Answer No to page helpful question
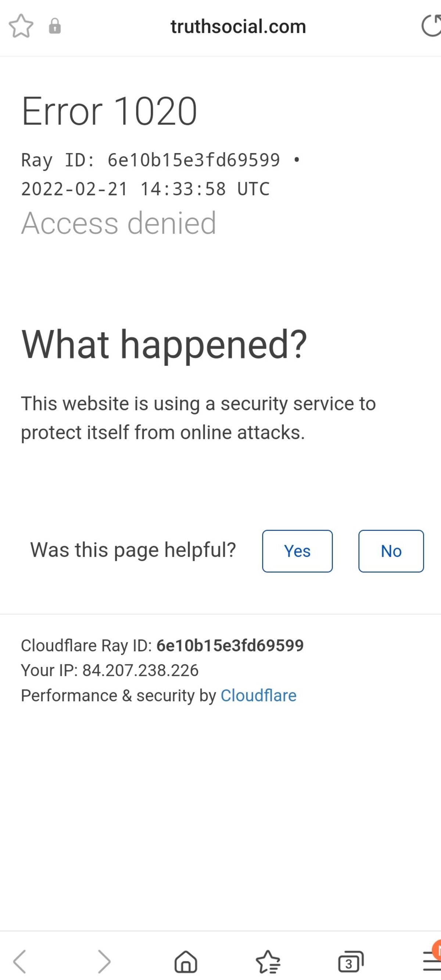This screenshot has height=980, width=441. click(391, 551)
